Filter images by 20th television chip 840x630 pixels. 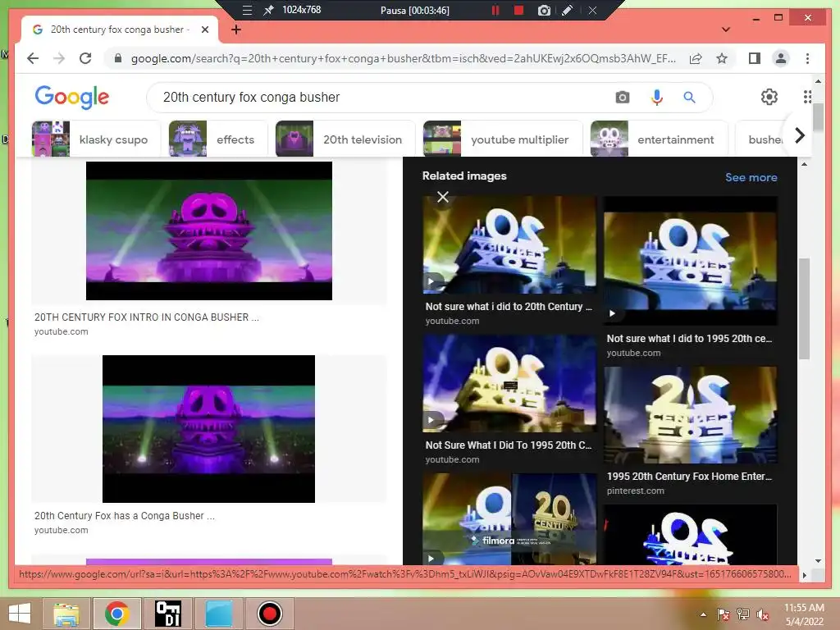click(x=345, y=139)
